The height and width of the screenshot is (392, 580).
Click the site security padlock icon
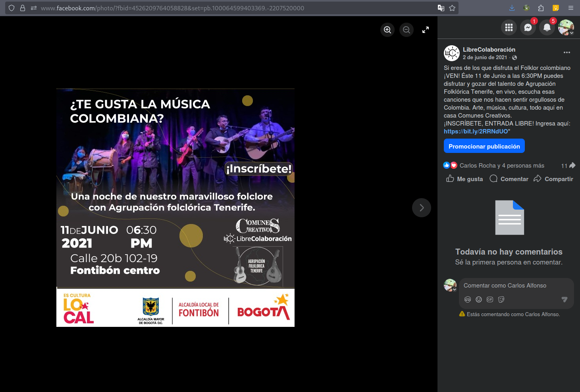(23, 8)
